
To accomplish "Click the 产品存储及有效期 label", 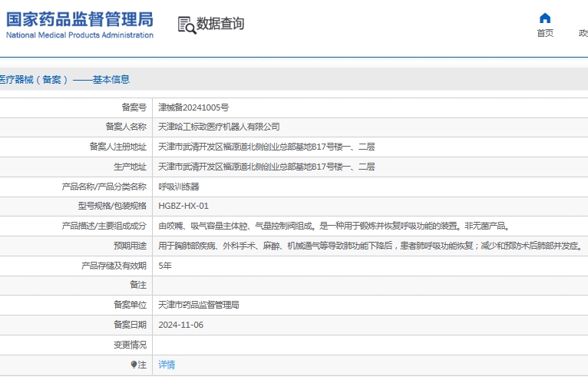I will pos(114,266).
